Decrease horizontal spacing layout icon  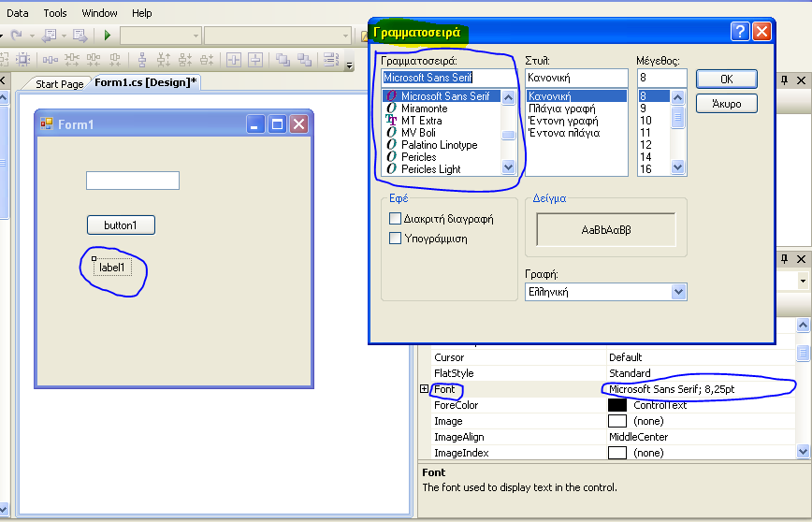point(94,60)
